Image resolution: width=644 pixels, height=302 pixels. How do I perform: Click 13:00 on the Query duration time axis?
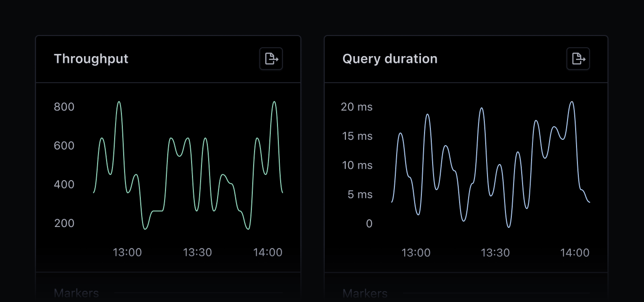coord(416,253)
